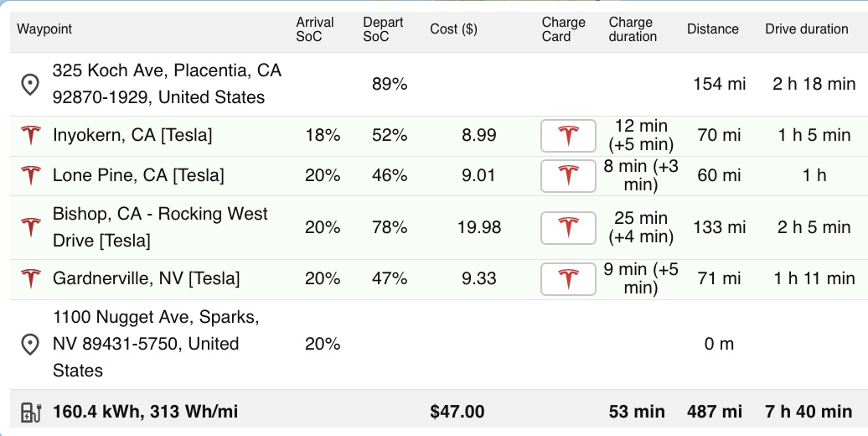Select the Tesla charge card button for Inyokern

click(x=569, y=136)
